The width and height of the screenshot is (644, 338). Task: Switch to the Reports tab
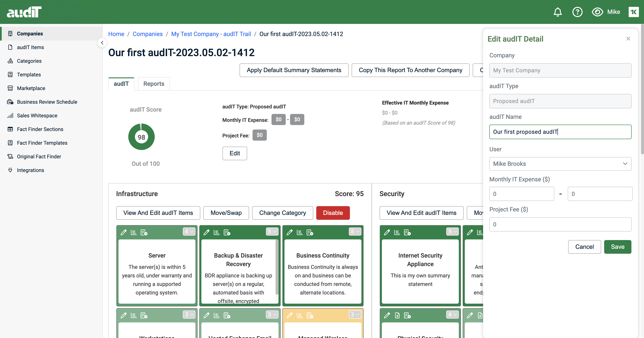pyautogui.click(x=154, y=84)
